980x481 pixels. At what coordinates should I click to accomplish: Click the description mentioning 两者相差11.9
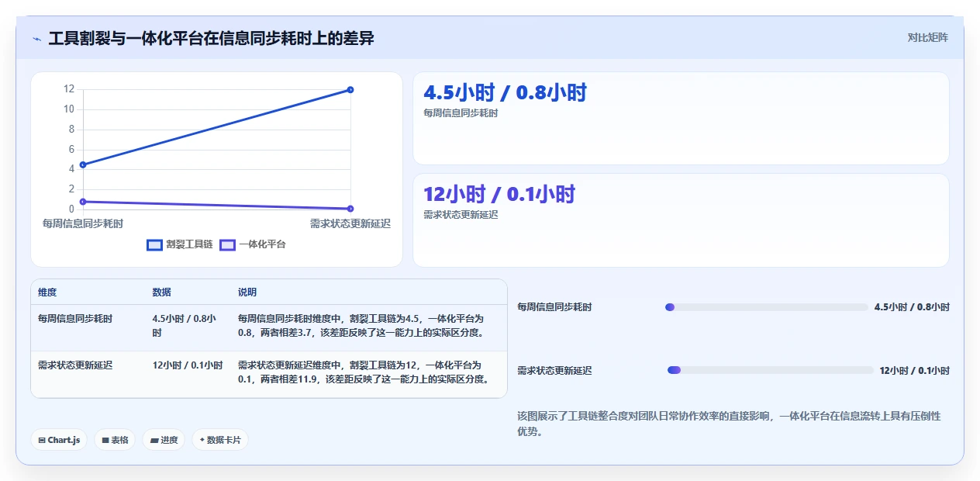pyautogui.click(x=364, y=372)
